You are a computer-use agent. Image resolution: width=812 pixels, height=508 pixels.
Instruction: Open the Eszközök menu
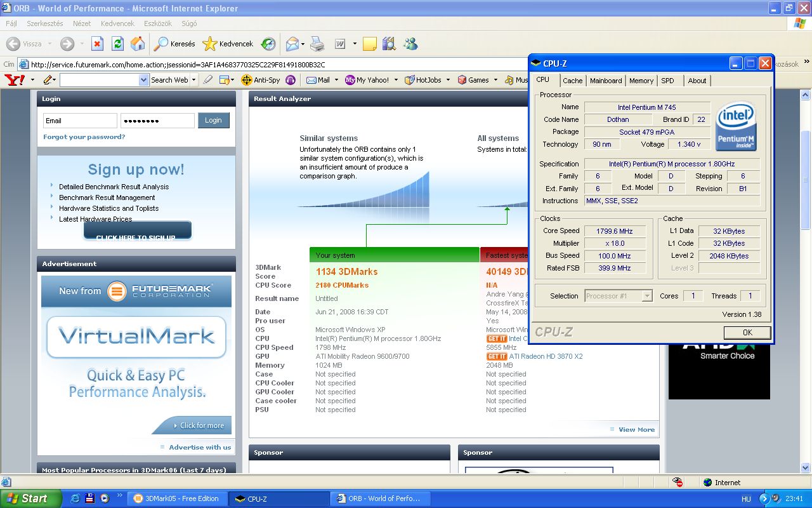point(157,23)
